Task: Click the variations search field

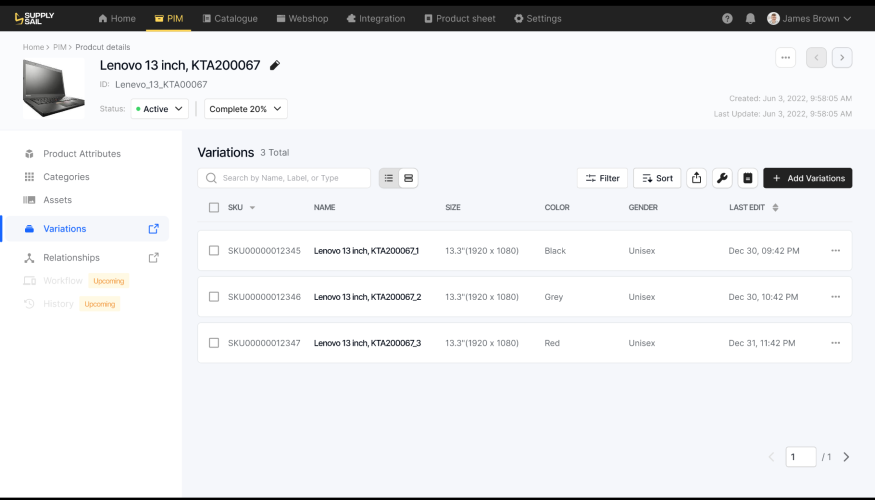Action: 284,178
